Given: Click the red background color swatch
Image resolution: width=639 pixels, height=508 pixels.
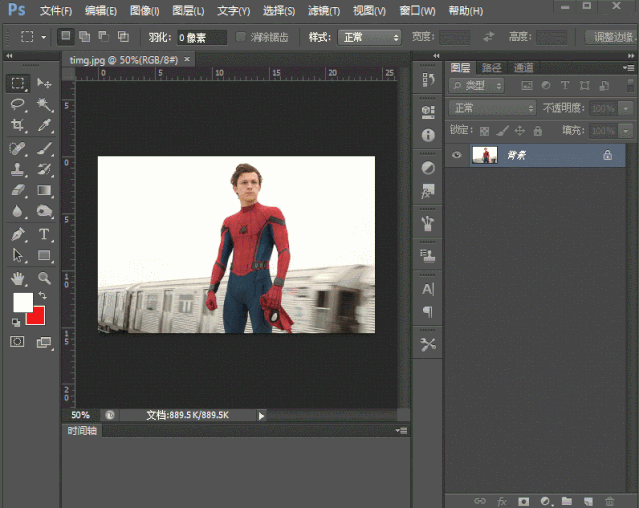Looking at the screenshot, I should [38, 318].
